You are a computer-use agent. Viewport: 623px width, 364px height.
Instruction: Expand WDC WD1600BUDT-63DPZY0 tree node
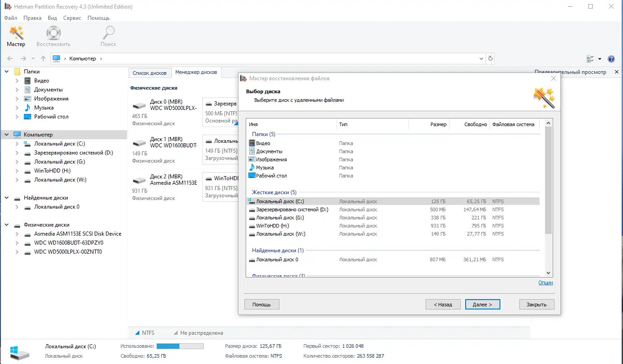(17, 243)
